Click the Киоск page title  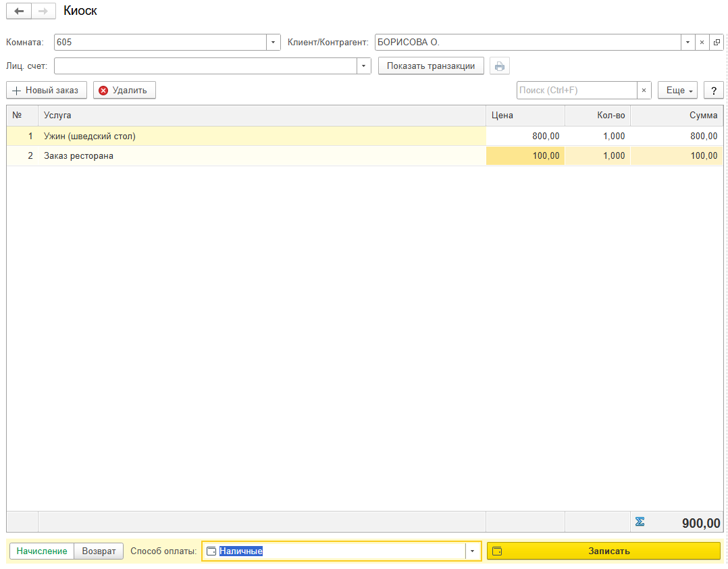pyautogui.click(x=80, y=11)
